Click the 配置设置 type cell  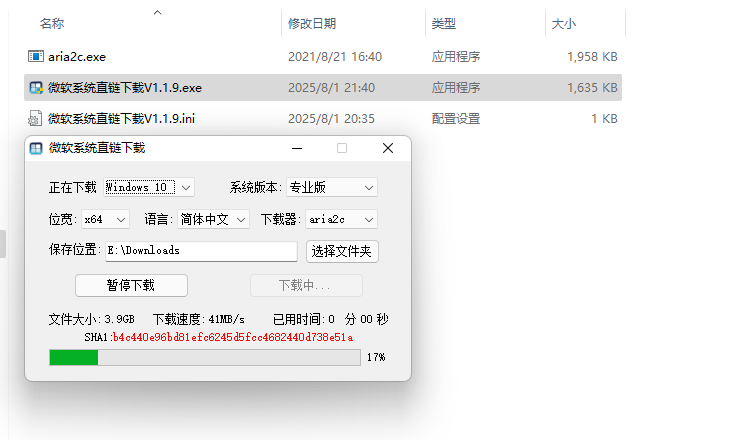[x=456, y=119]
